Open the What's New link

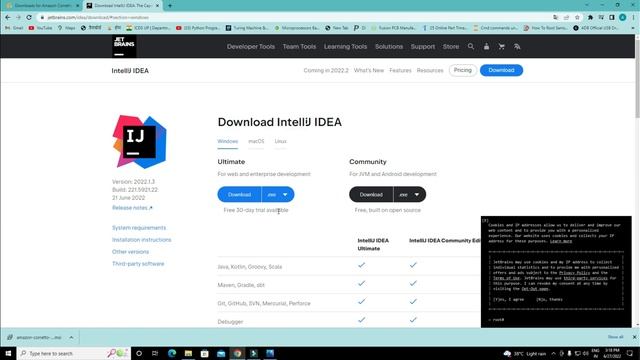tap(369, 70)
